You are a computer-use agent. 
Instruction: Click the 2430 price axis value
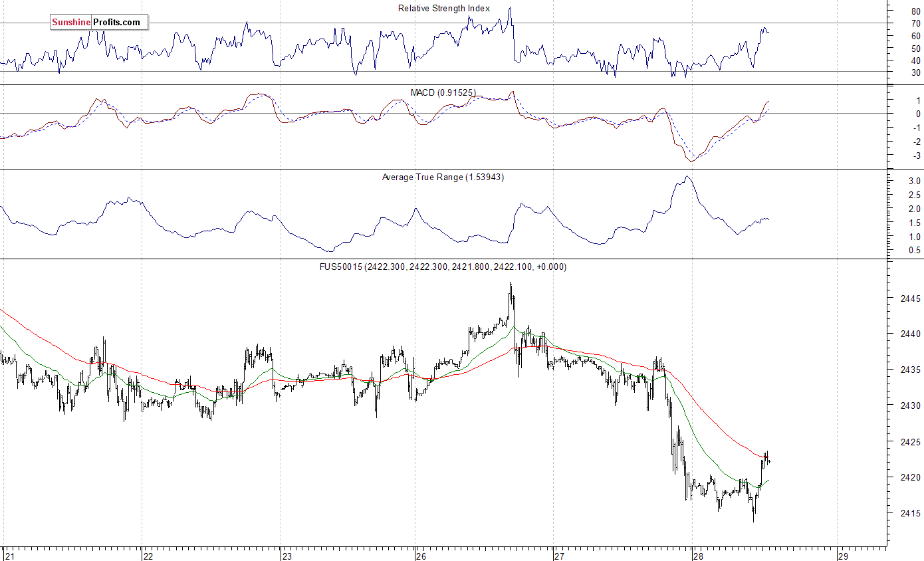(909, 405)
